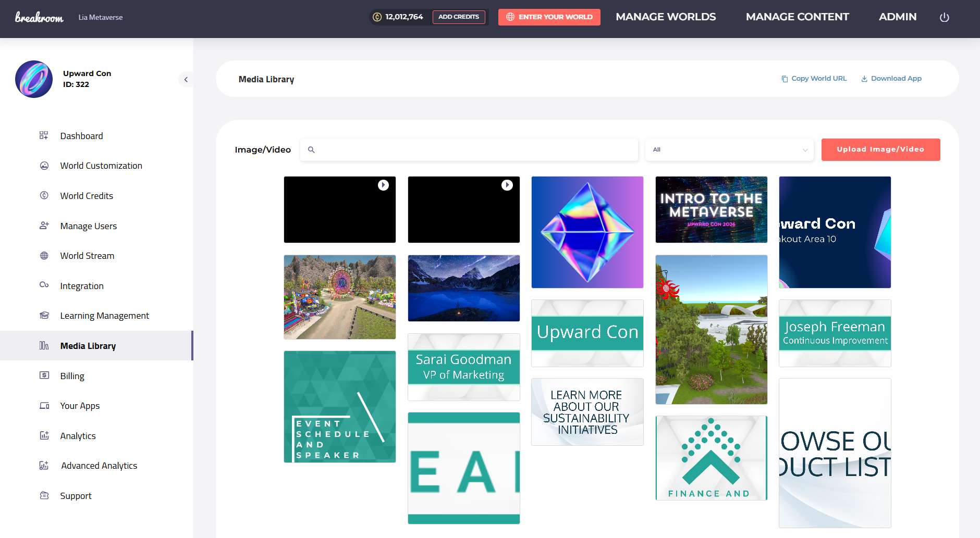The width and height of the screenshot is (980, 538).
Task: Select the large EA letters thumbnail
Action: pos(464,468)
